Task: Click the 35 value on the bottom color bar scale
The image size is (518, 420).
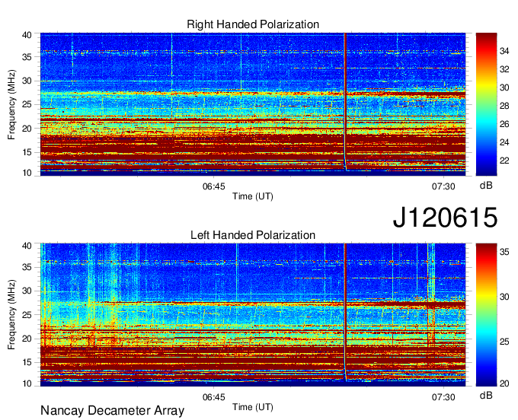Action: [504, 253]
